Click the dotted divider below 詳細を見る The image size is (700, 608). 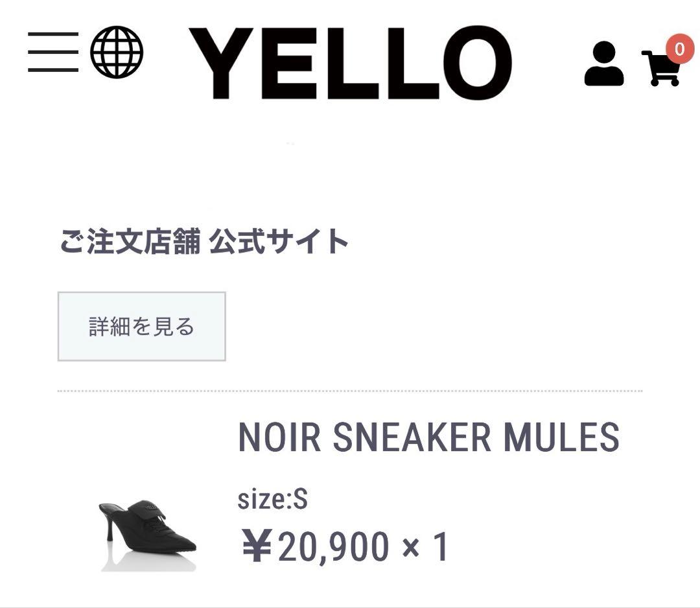tap(350, 391)
